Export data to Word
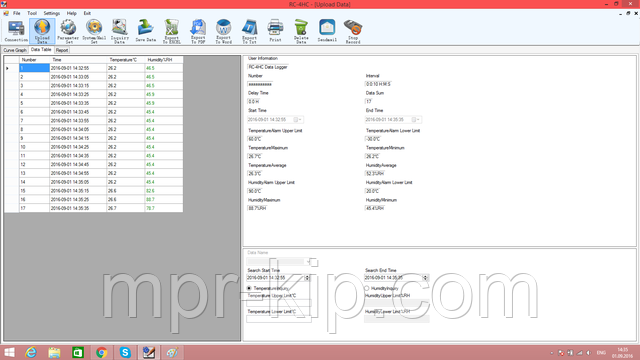The image size is (640, 360). [x=224, y=31]
